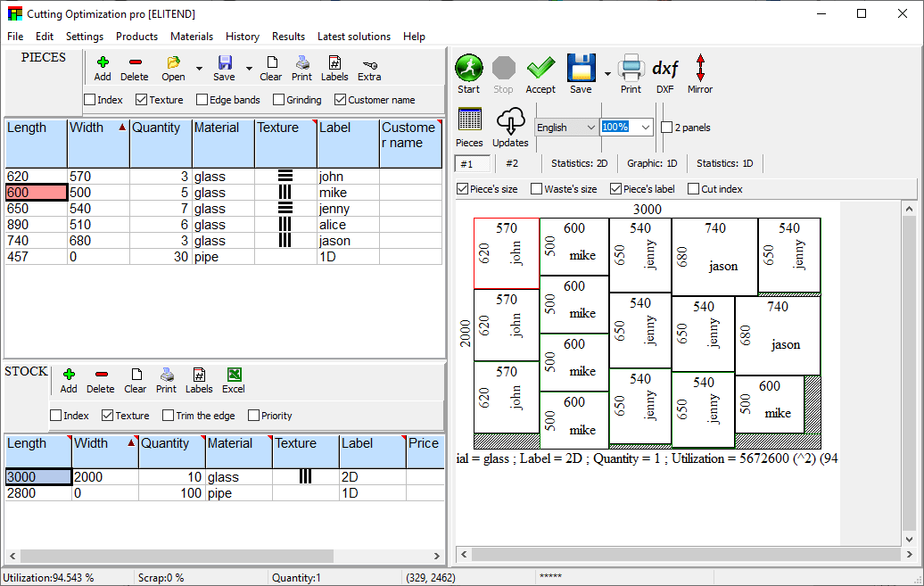The height and width of the screenshot is (586, 924).
Task: Open the zoom percentage dropdown
Action: click(644, 127)
